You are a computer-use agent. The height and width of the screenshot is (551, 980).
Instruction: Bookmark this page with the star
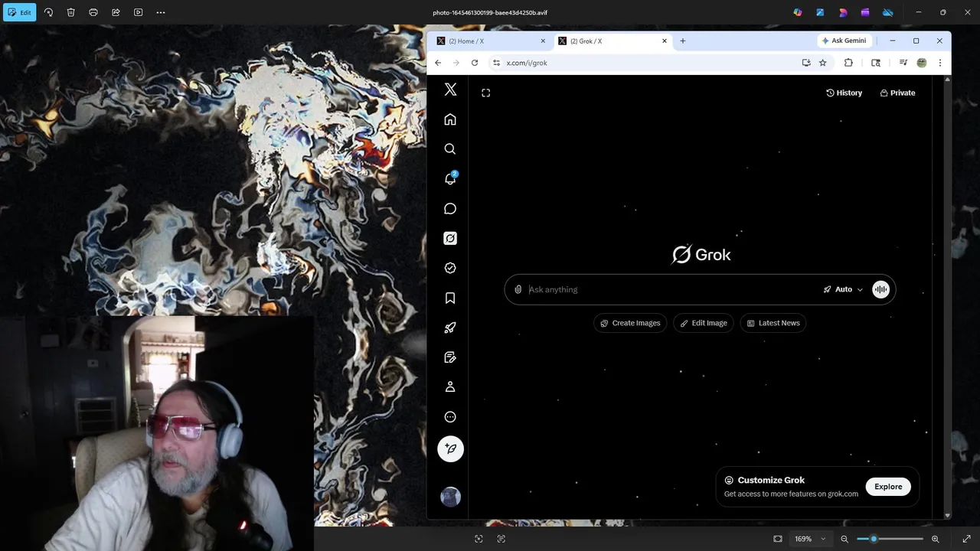point(823,63)
